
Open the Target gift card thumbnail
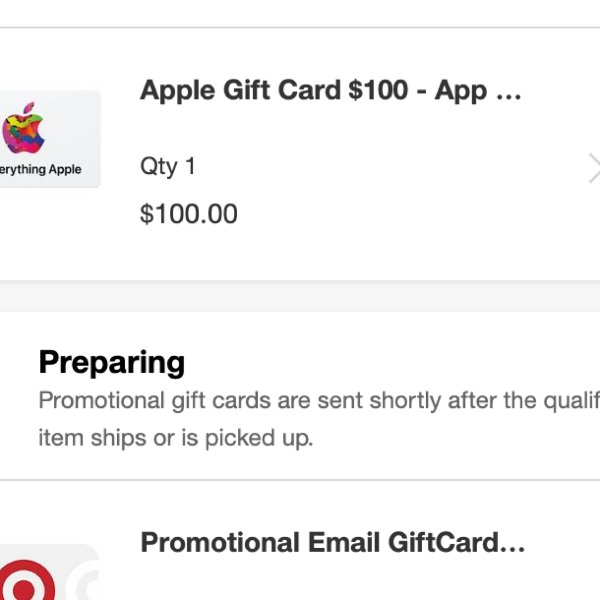pos(50,572)
